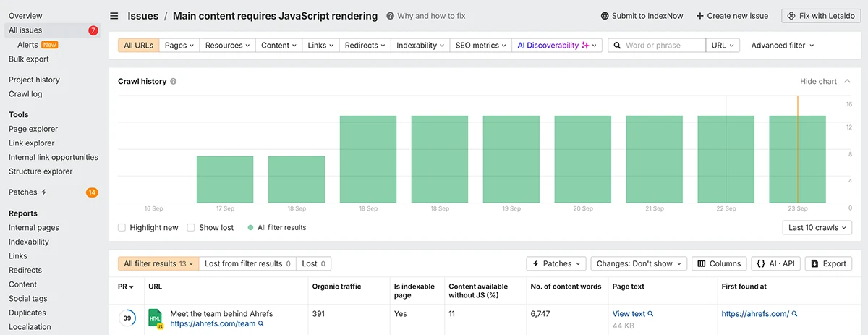Switch to the Lost 0 tab
This screenshot has width=868, height=335.
click(314, 263)
